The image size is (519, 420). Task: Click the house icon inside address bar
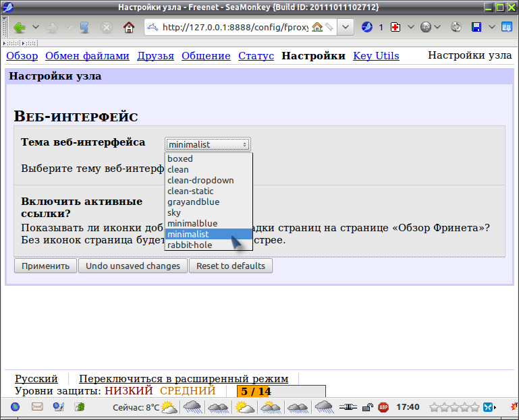tap(317, 27)
